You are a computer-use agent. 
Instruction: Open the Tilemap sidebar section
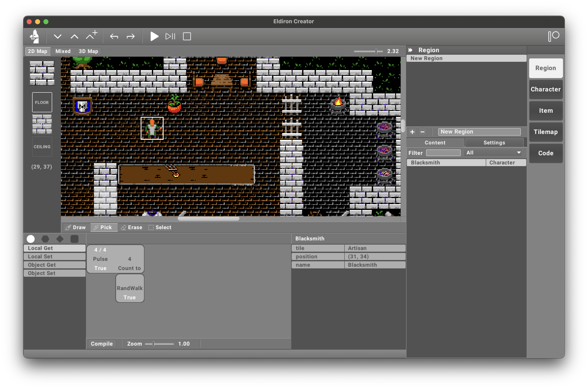point(546,132)
